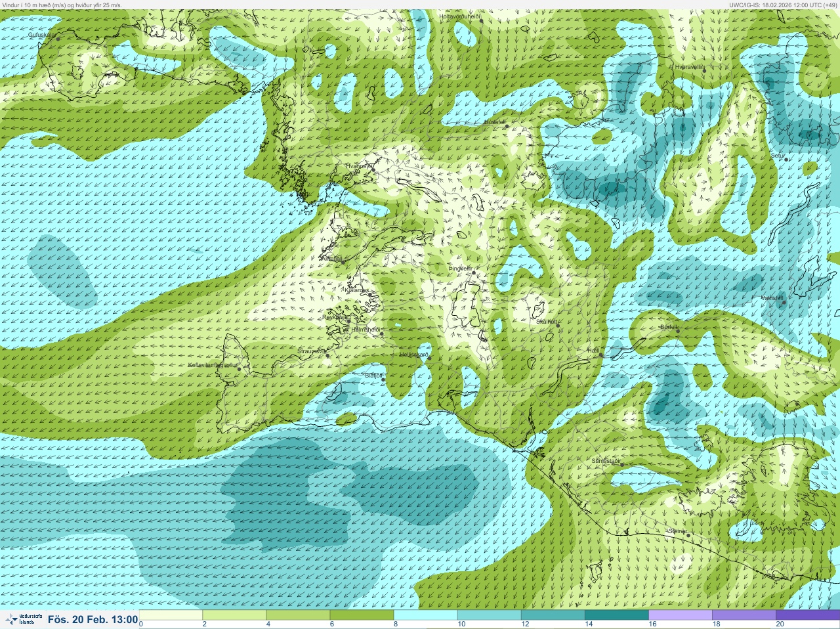This screenshot has height=629, width=840.
Task: Select the 8–10 m/s light cyan legend swatch
Action: tap(425, 615)
